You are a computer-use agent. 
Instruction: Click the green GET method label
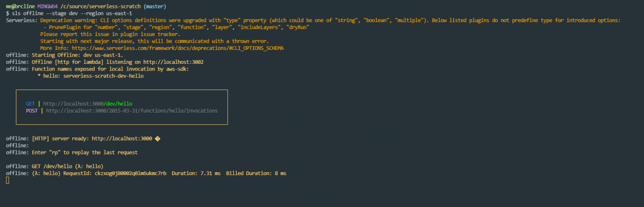click(x=30, y=104)
